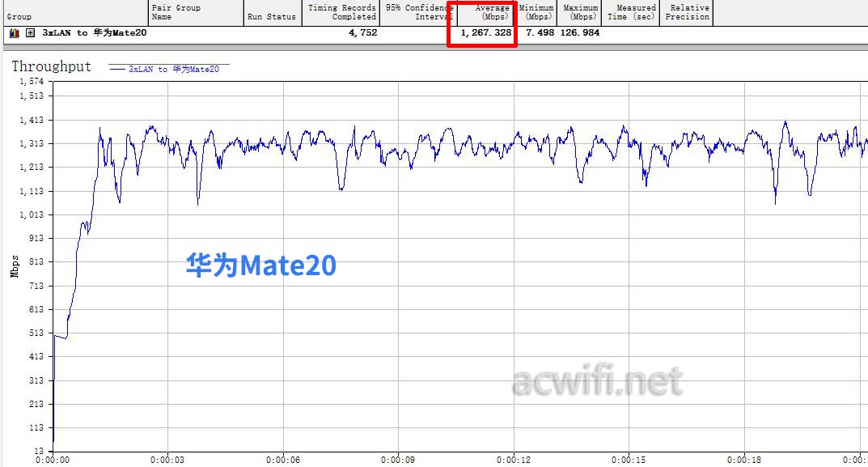Click the 813 y-axis value

(36, 261)
